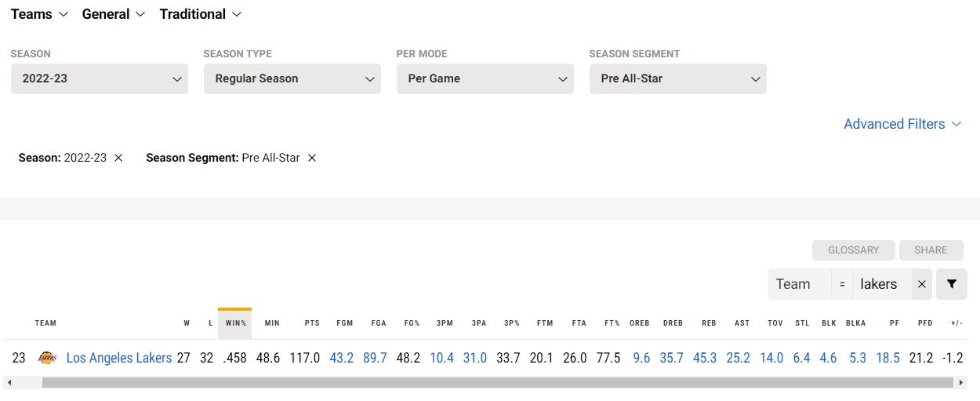Open the General menu
Screen dimensions: 980x401
114,14
